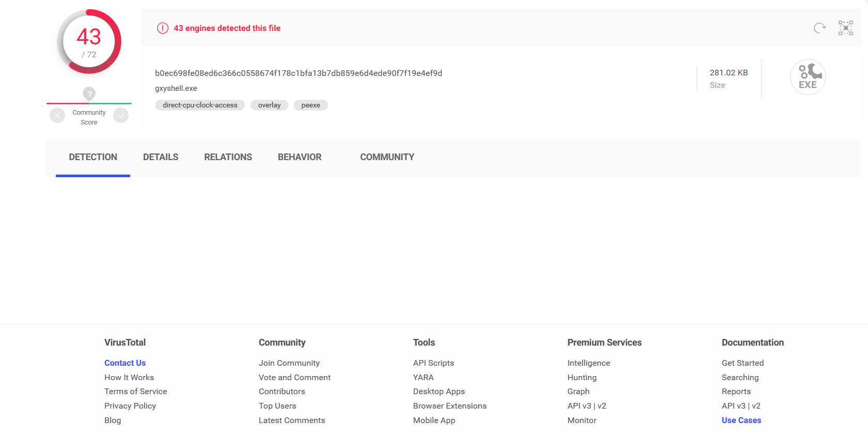Open the RELATIONS tab
This screenshot has height=437, width=868.
(x=228, y=157)
